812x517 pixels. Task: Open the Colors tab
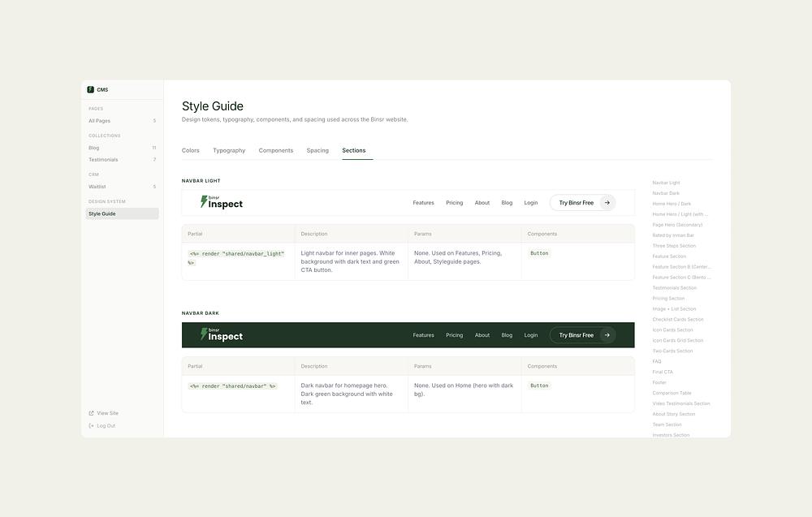pos(191,151)
